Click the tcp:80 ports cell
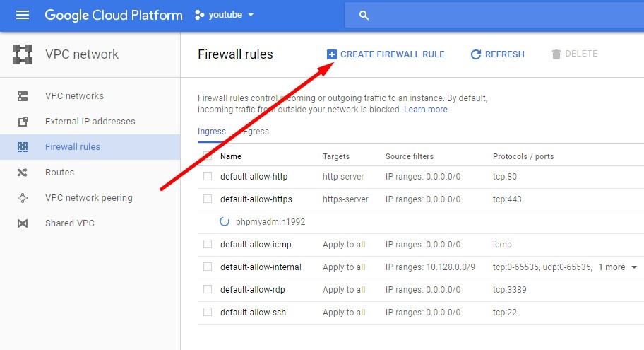The image size is (644, 350). coord(505,177)
